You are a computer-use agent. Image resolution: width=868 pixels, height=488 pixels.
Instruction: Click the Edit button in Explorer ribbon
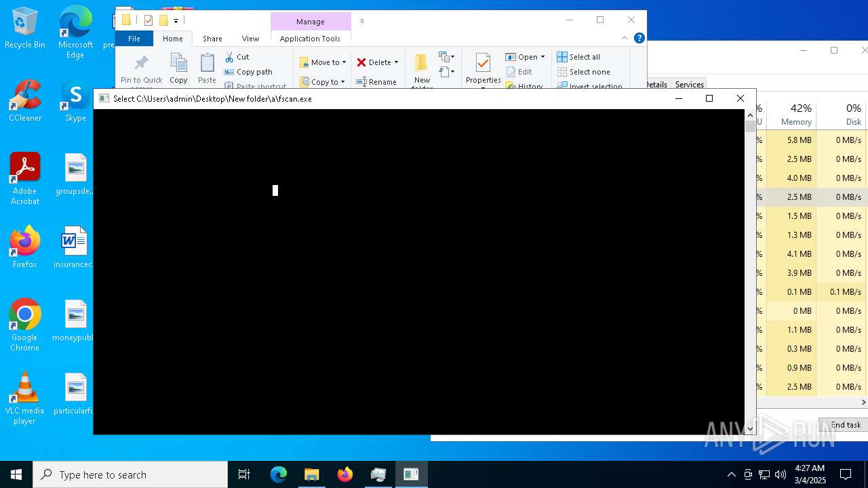519,72
